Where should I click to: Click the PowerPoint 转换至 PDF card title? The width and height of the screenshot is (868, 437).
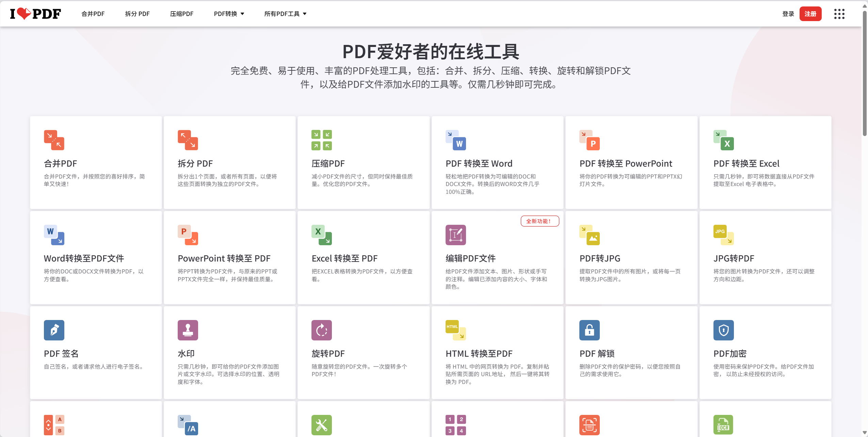pyautogui.click(x=224, y=258)
